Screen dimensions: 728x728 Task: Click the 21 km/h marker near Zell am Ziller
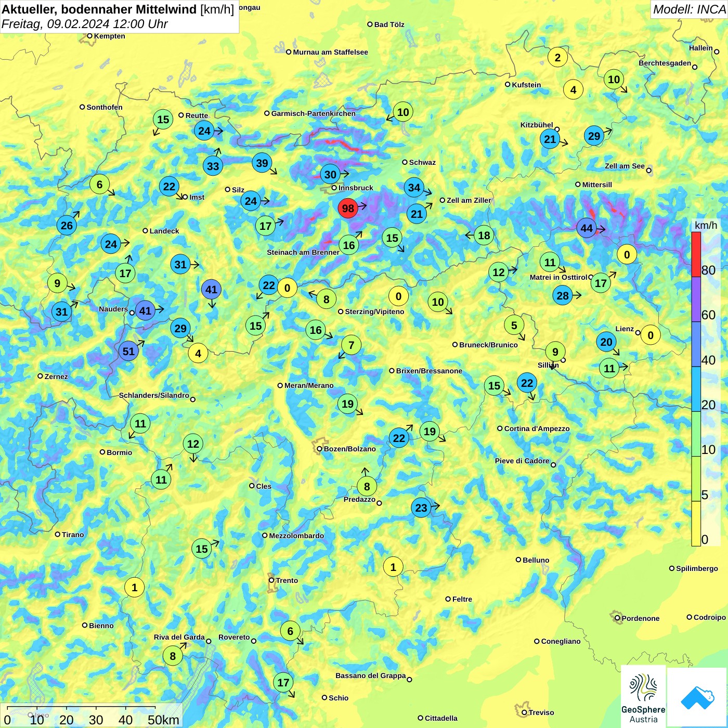(417, 214)
